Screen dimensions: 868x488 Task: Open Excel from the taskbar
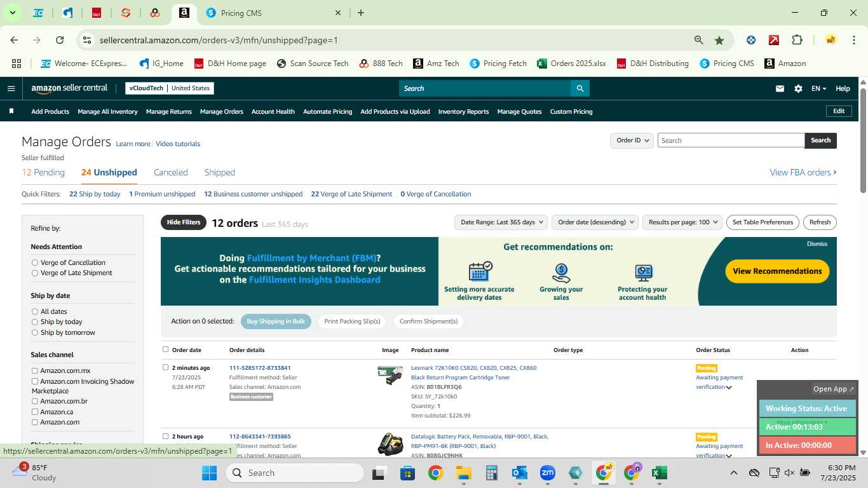[x=660, y=473]
